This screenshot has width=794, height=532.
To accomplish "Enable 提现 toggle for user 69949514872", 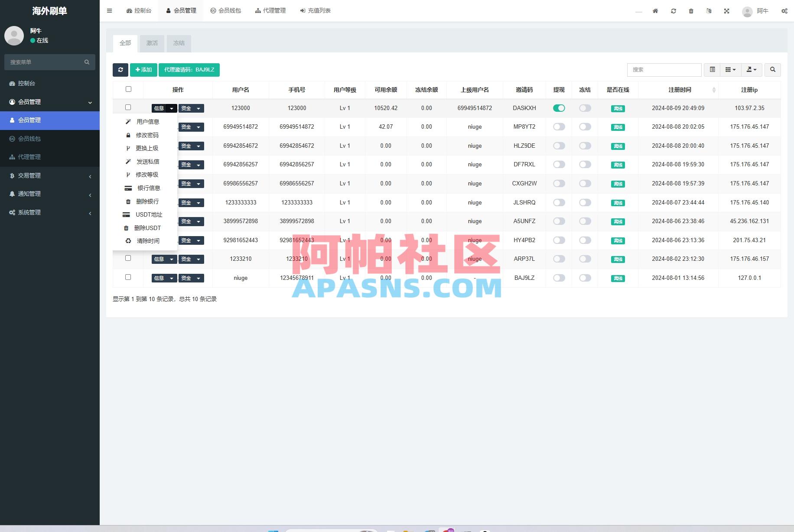I will click(559, 127).
